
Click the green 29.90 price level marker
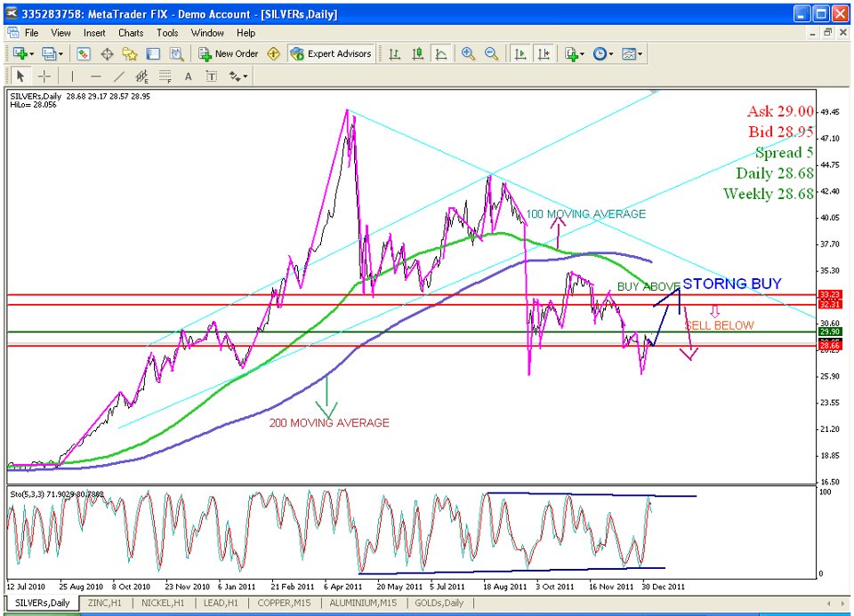coord(829,332)
